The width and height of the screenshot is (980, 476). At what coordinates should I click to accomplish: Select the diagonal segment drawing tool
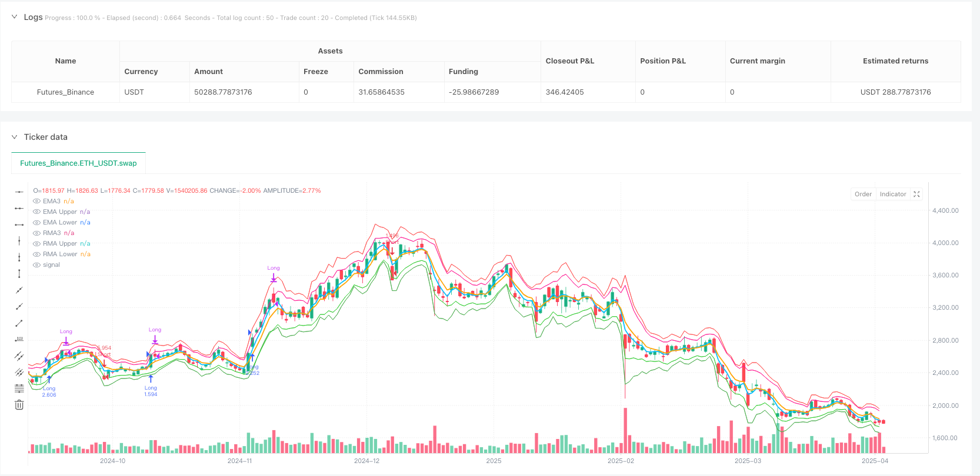[x=19, y=323]
